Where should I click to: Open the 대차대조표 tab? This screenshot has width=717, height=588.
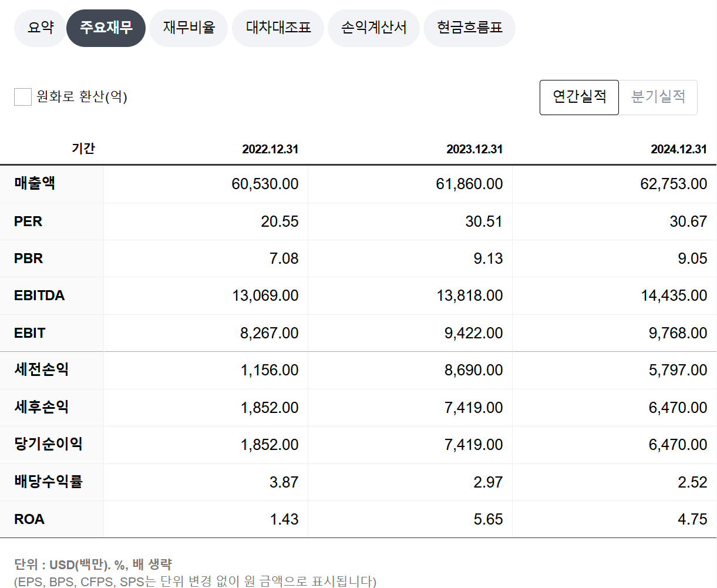click(x=278, y=28)
